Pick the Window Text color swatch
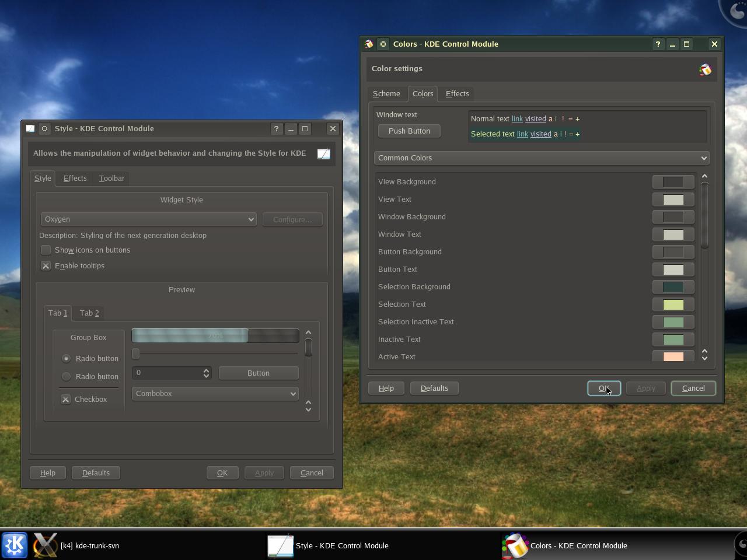The image size is (747, 560). tap(673, 235)
